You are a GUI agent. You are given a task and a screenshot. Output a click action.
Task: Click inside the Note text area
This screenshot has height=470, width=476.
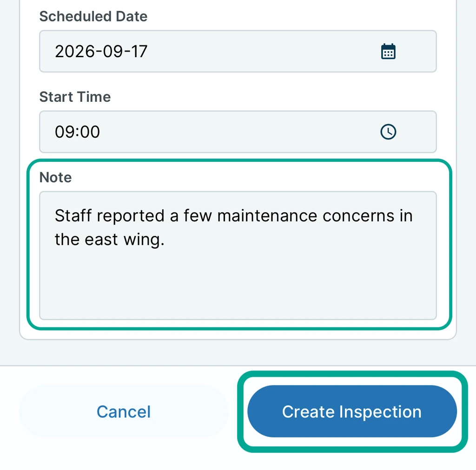[x=238, y=255]
